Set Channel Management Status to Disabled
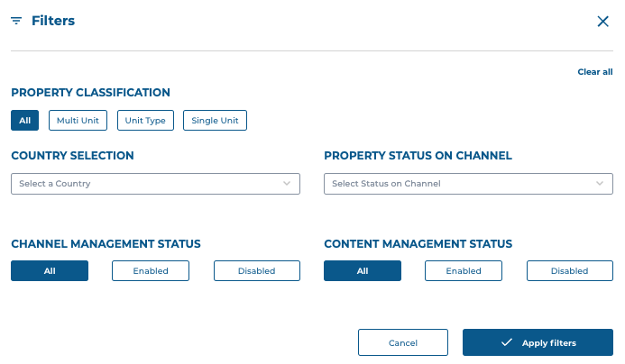This screenshot has width=625, height=364. tap(257, 271)
